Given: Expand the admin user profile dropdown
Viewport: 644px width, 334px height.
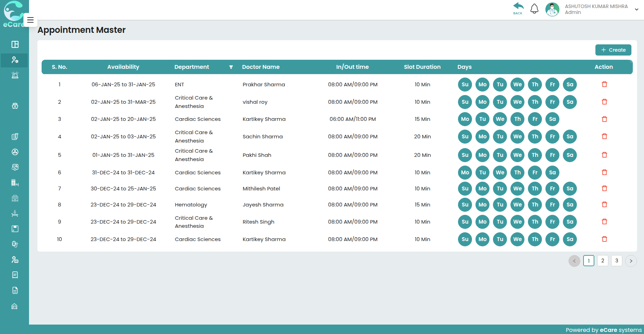Looking at the screenshot, I should (x=636, y=9).
